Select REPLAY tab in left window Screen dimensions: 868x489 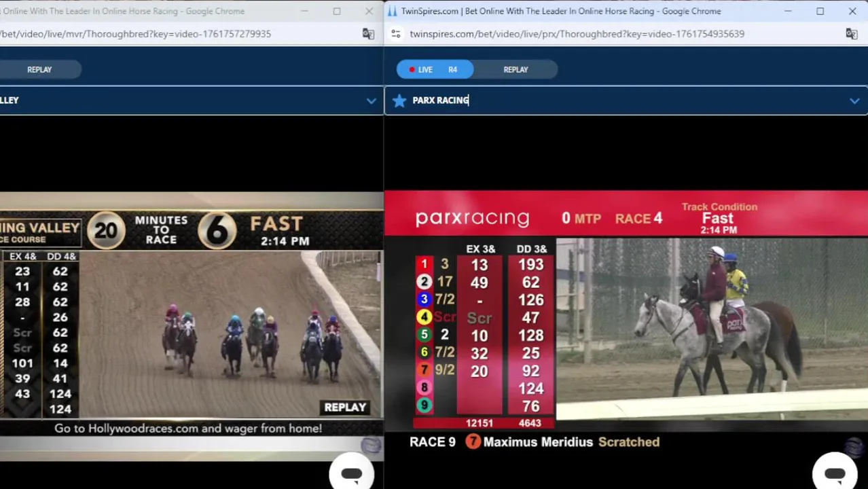tap(39, 69)
